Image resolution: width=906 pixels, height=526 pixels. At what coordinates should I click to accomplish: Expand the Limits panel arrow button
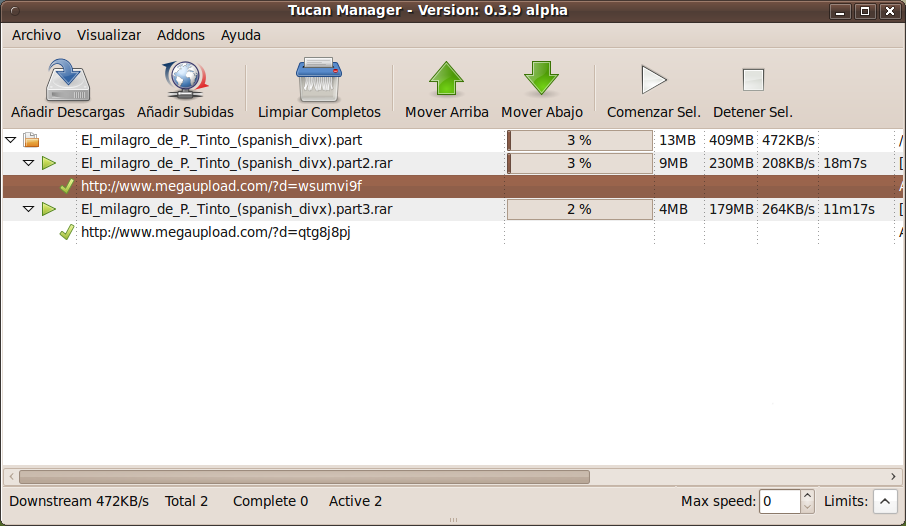point(885,501)
